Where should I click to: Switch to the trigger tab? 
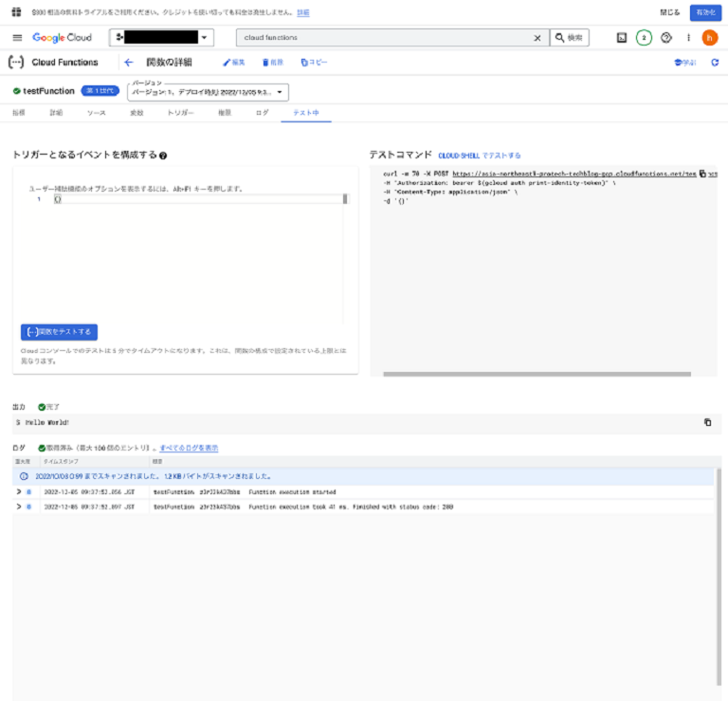[x=181, y=113]
